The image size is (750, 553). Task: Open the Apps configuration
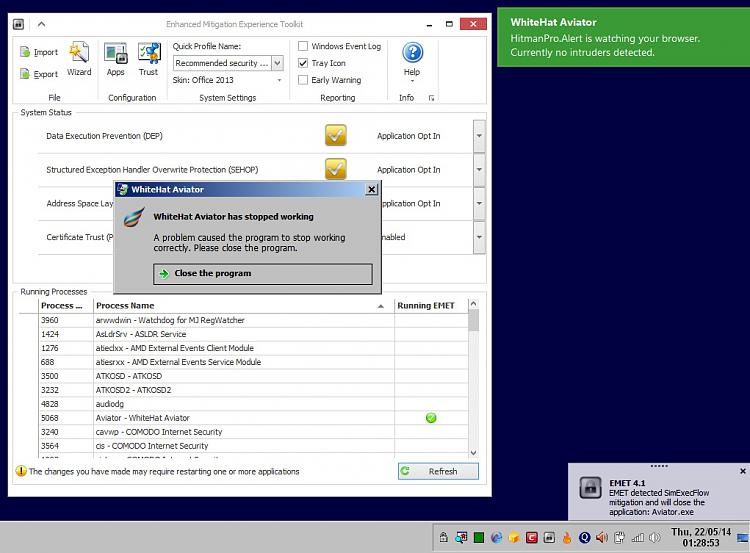tap(115, 58)
